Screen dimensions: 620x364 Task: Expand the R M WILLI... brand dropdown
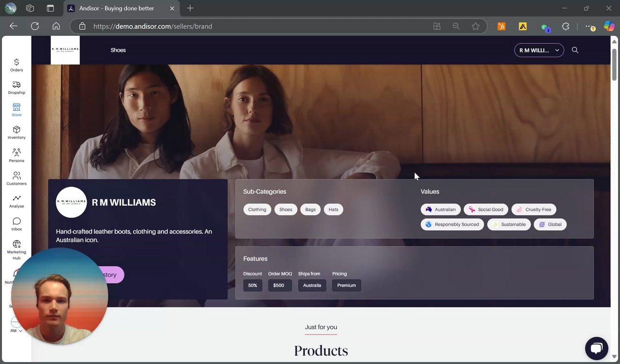click(x=539, y=50)
